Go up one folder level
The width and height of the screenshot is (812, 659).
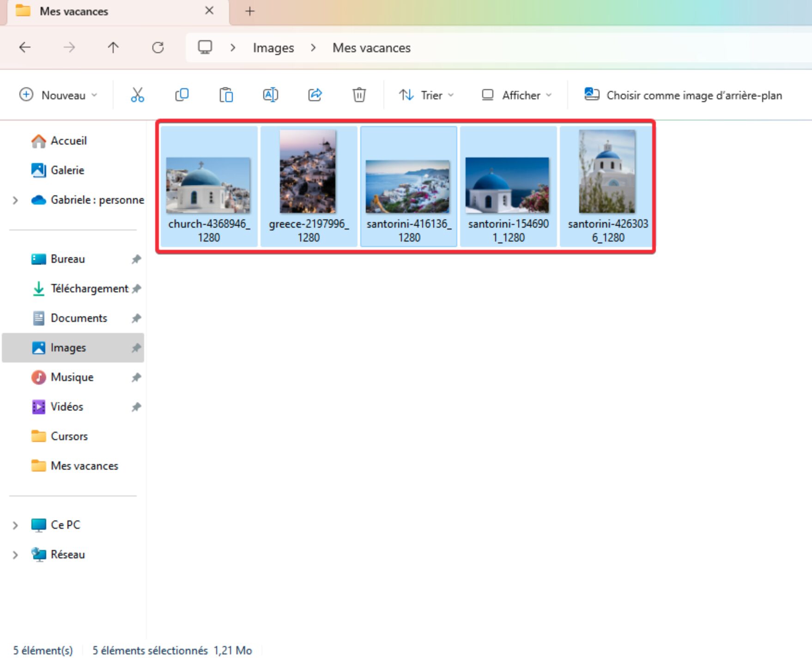pos(113,47)
